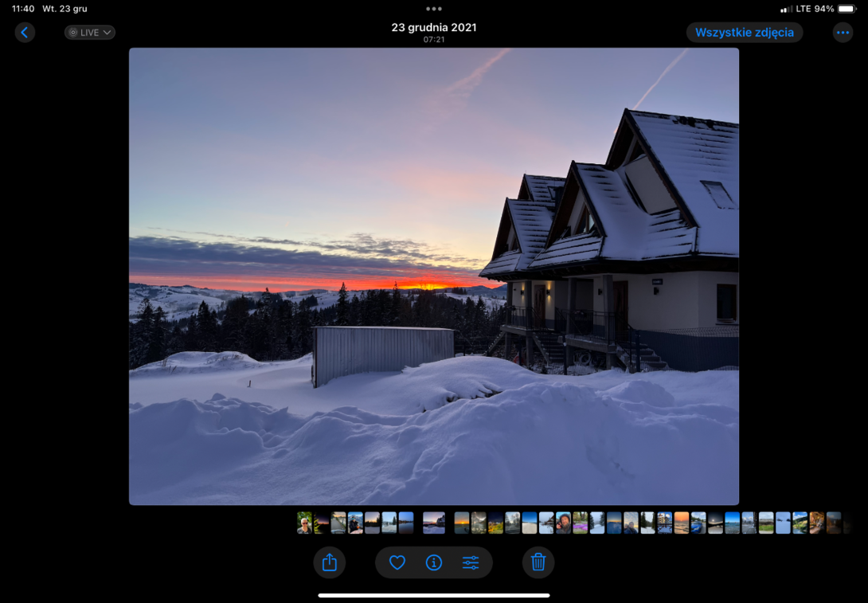Open the edit adjustments sliders icon
This screenshot has height=603, width=868.
(x=471, y=562)
